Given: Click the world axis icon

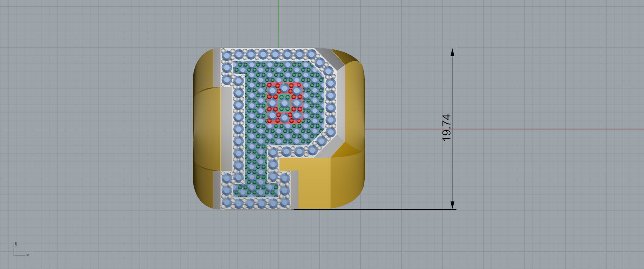Looking at the screenshot, I should [x=21, y=249].
